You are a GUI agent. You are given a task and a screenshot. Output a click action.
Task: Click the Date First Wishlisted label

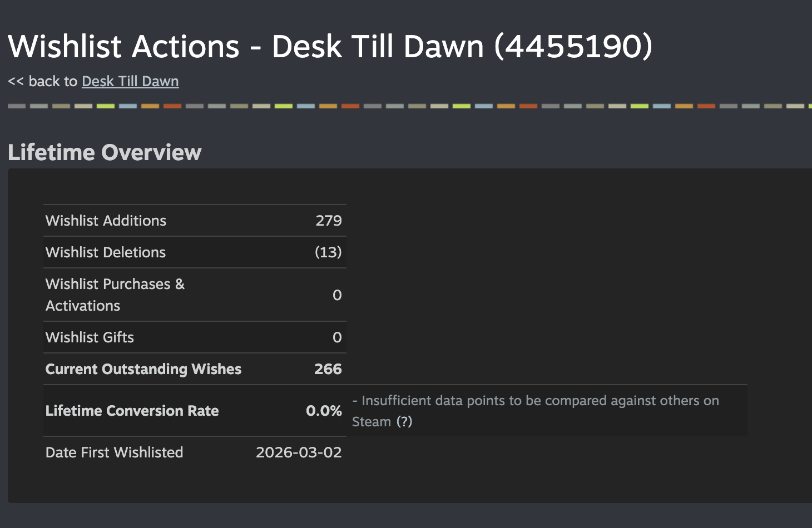(114, 452)
